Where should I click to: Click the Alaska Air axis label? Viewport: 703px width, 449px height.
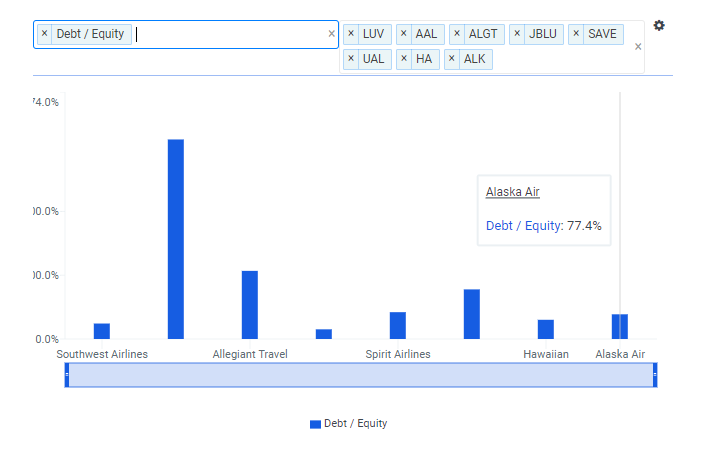[620, 354]
